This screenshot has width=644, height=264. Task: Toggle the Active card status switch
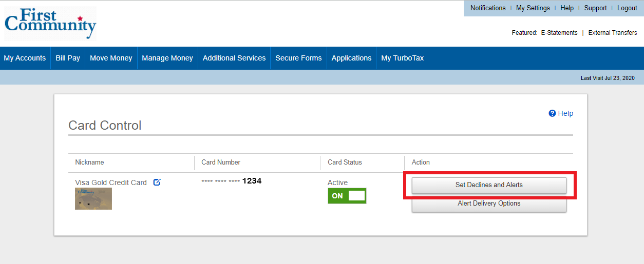(x=347, y=196)
